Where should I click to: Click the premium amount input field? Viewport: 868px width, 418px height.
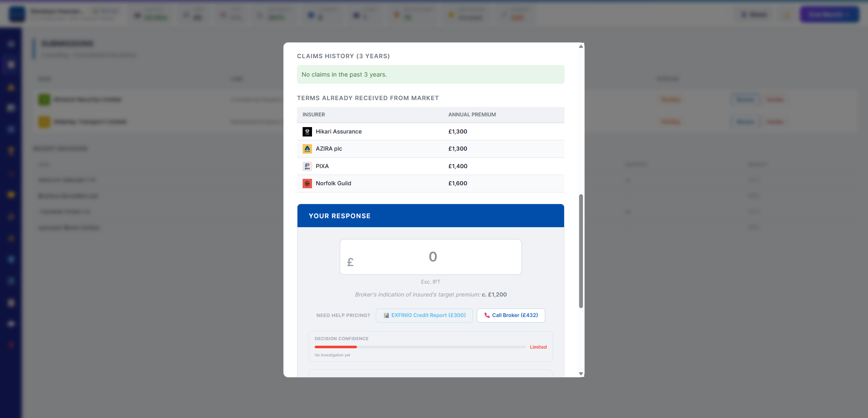pos(431,257)
